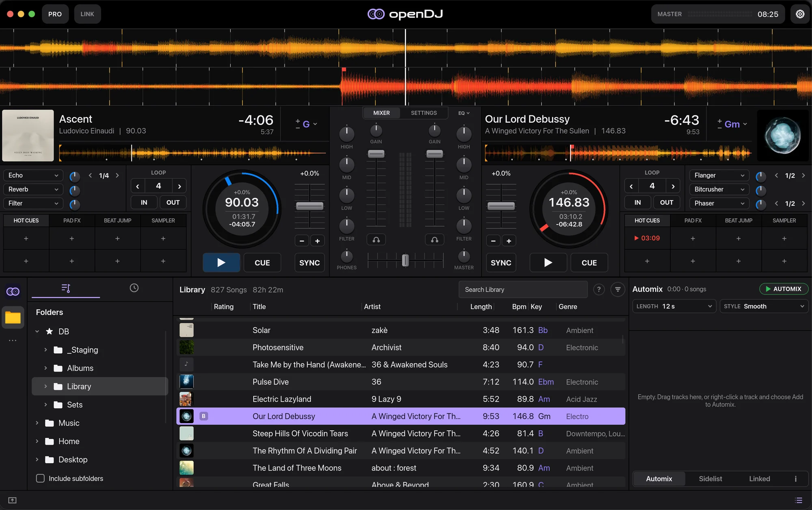Viewport: 812px width, 510px height.
Task: Collapse the DB folder tree
Action: coord(37,331)
